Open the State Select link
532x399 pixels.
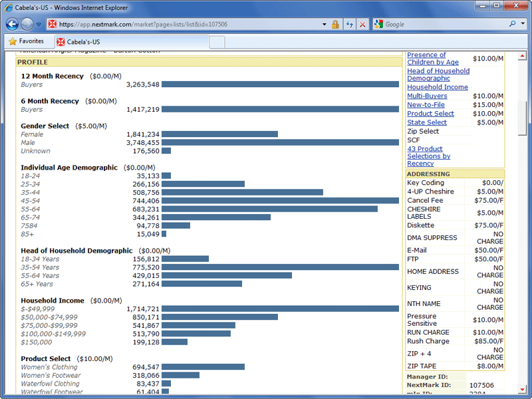[x=427, y=122]
